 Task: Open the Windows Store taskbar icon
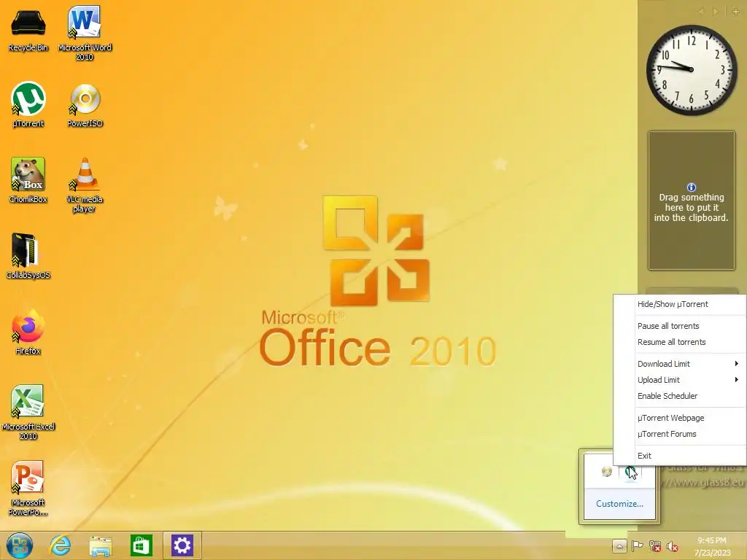point(142,545)
